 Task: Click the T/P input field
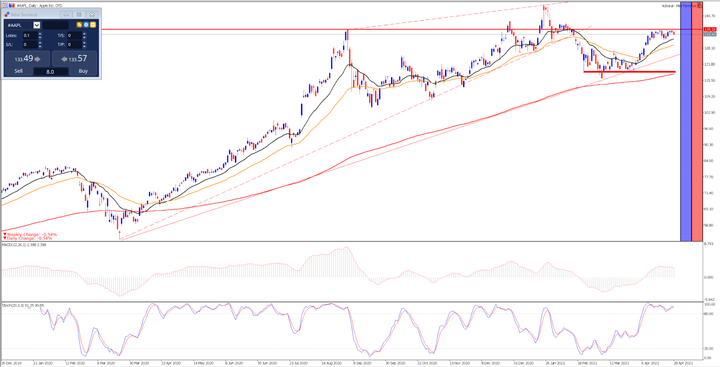(74, 45)
